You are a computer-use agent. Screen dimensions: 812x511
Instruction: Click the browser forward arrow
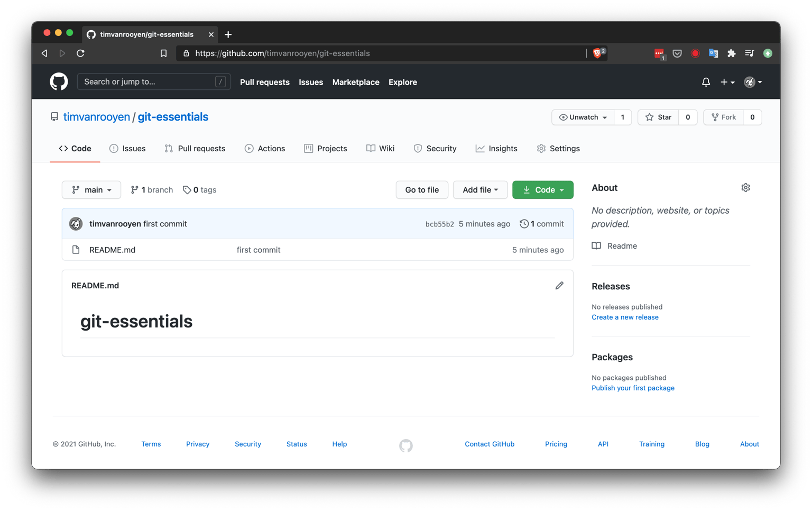(x=62, y=53)
